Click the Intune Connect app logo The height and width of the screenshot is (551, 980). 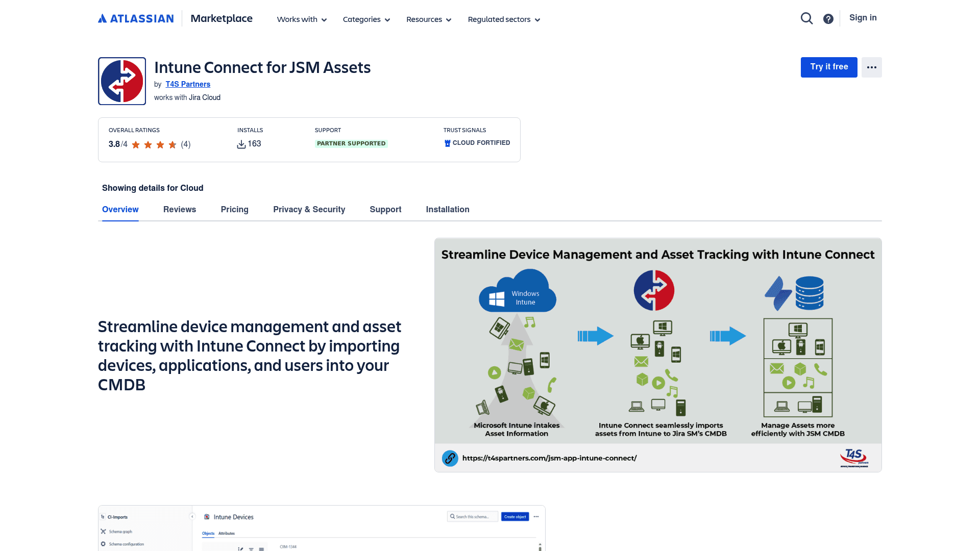[121, 81]
